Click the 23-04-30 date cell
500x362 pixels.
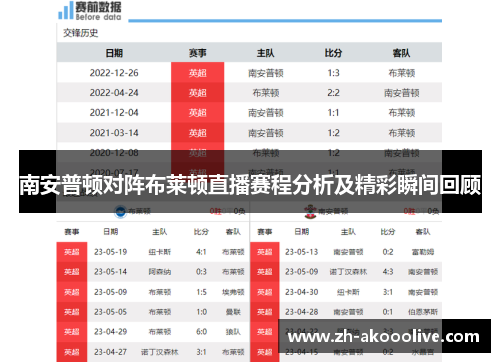[x=302, y=292]
